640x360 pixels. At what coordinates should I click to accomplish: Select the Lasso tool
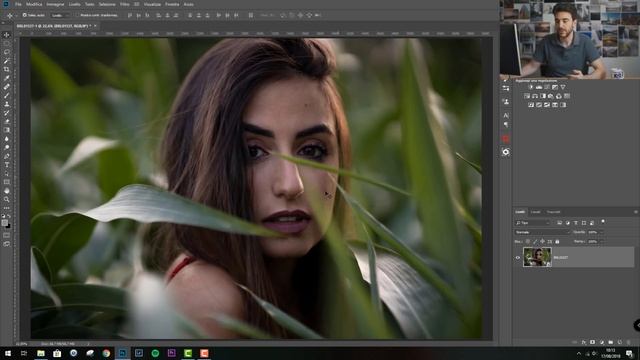tap(7, 52)
